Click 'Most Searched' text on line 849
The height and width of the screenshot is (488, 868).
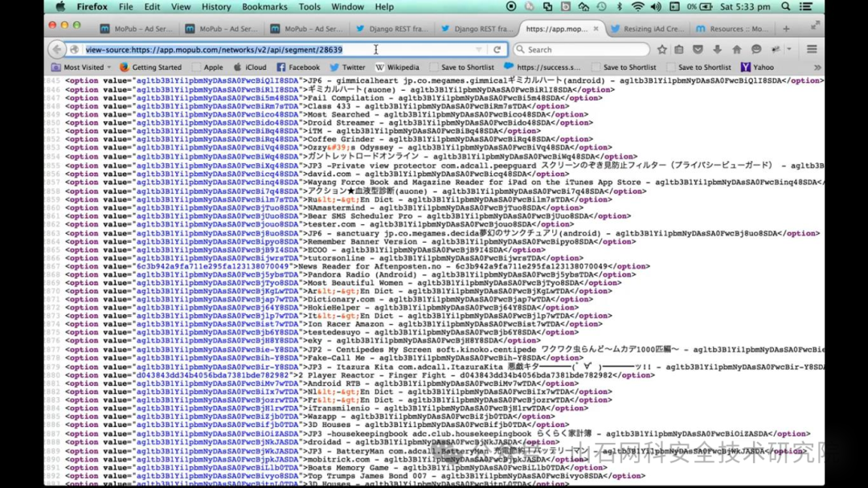339,114
